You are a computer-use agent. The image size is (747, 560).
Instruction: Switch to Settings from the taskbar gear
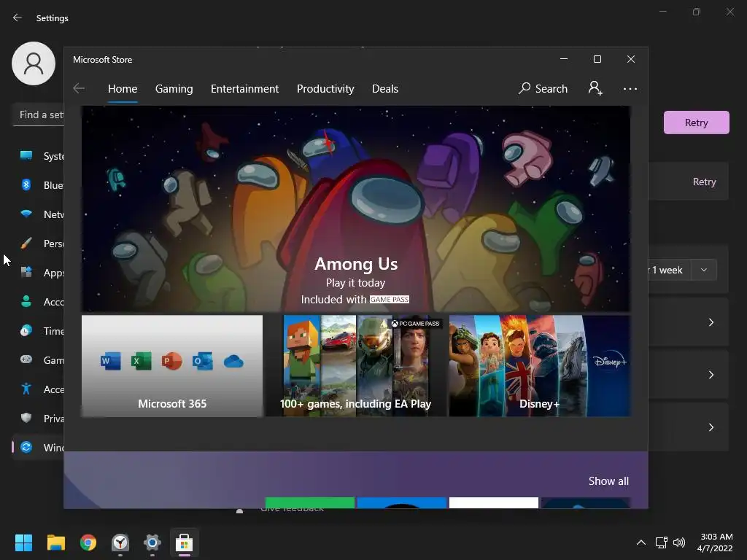tap(152, 542)
